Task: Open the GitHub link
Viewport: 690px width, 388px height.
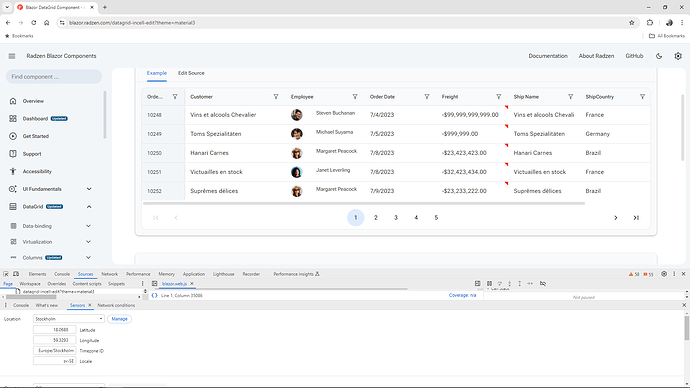Action: point(634,56)
